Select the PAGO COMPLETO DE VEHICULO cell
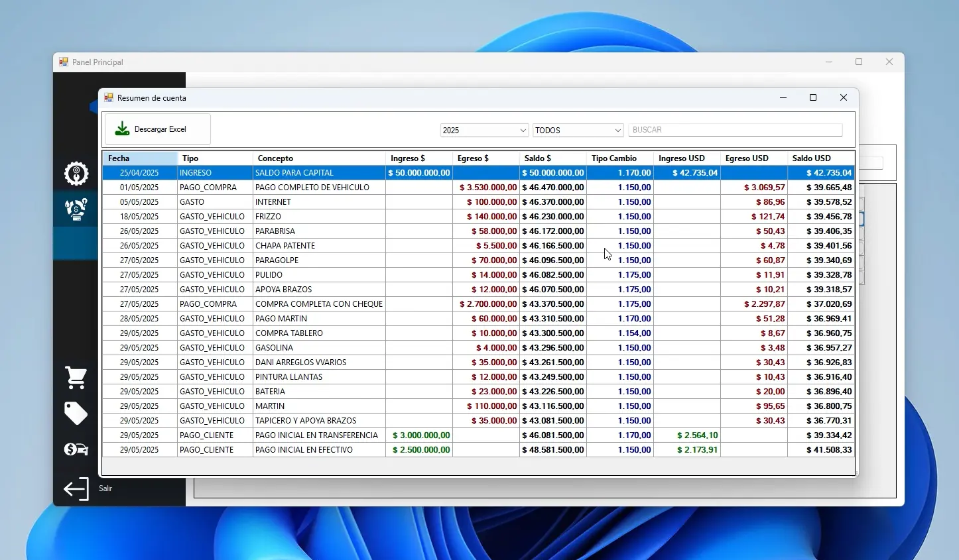 pos(319,188)
